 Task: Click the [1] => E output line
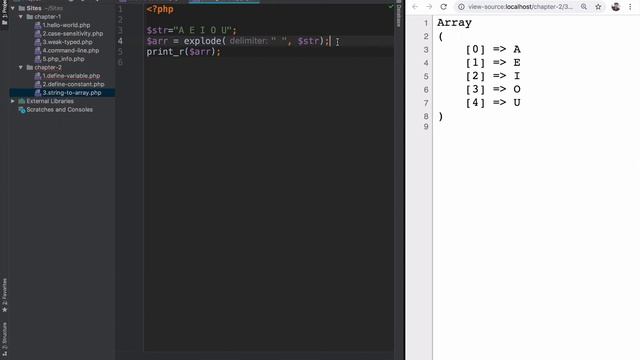click(493, 63)
